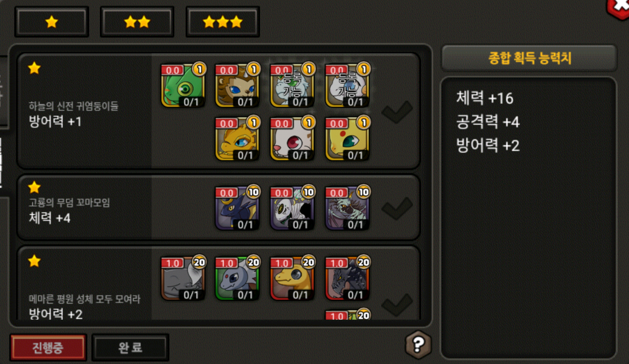The image size is (629, 364).
Task: Select the first 등록 가능 registrable dragon
Action: tap(292, 85)
